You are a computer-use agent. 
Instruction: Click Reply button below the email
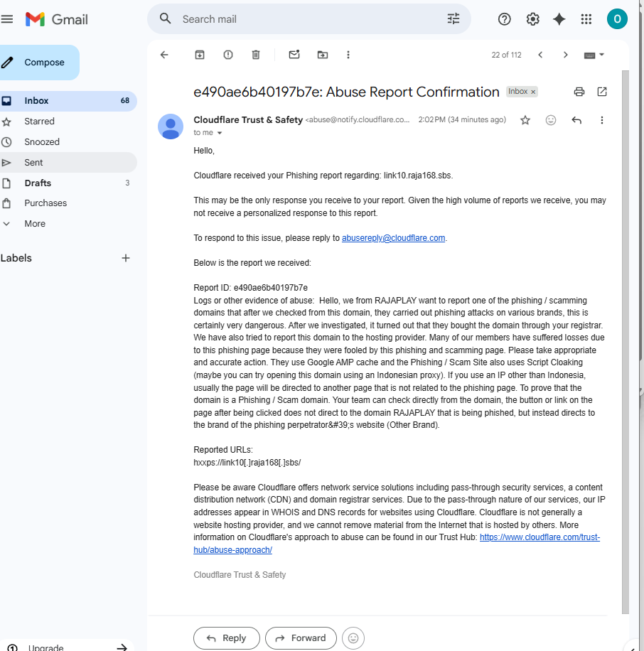point(227,638)
